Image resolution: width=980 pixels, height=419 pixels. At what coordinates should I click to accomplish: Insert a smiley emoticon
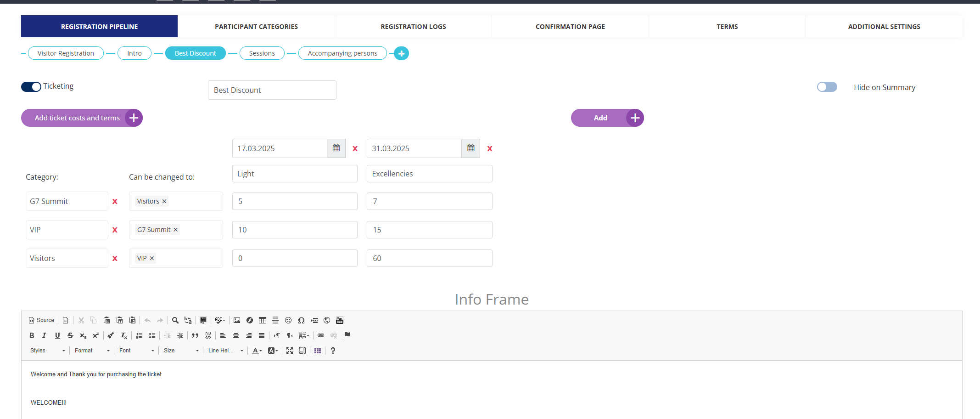(x=288, y=320)
